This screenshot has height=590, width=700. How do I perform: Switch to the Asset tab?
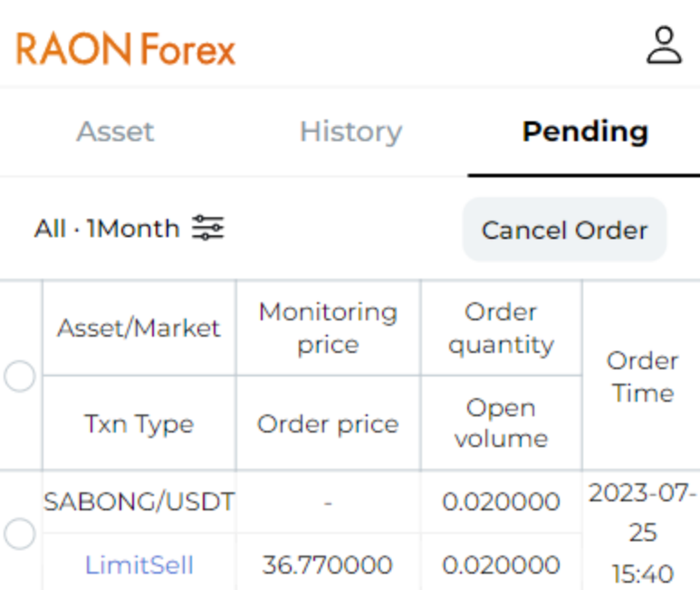(115, 131)
